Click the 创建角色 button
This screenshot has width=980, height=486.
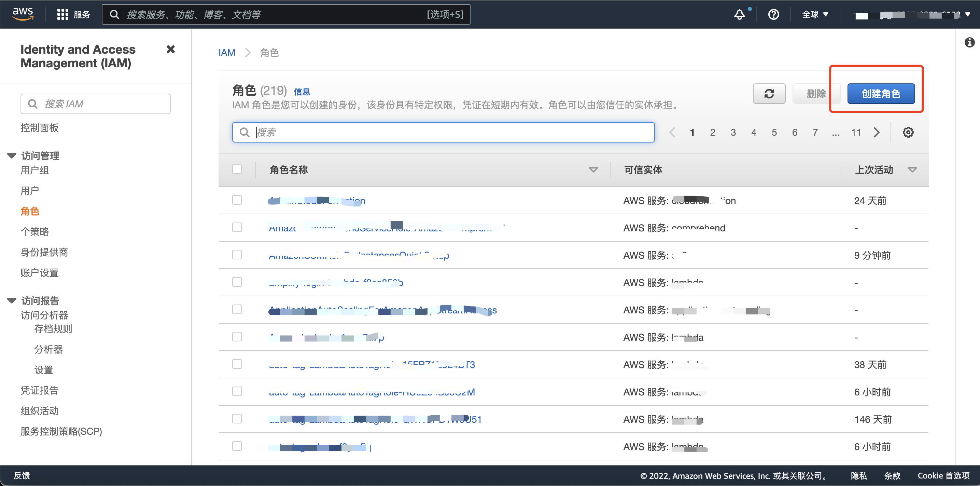pyautogui.click(x=881, y=94)
